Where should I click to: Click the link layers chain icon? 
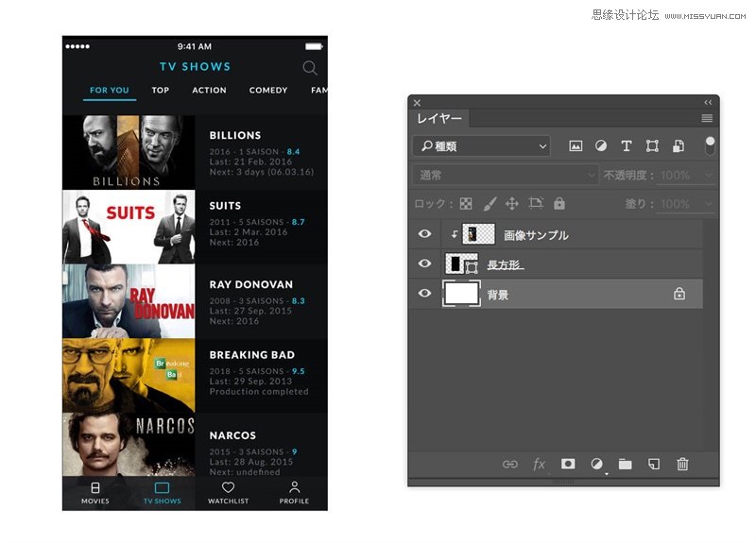click(x=510, y=464)
